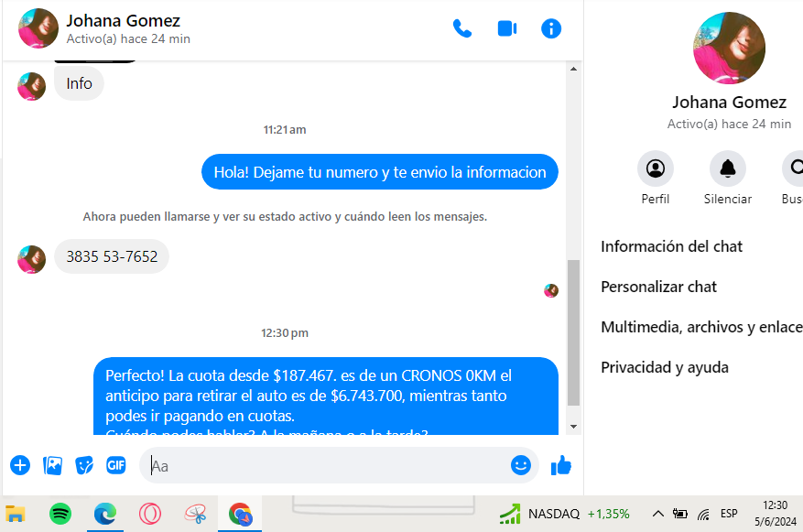Send a thumbs-up like
Screen dimensions: 803x532
(561, 466)
